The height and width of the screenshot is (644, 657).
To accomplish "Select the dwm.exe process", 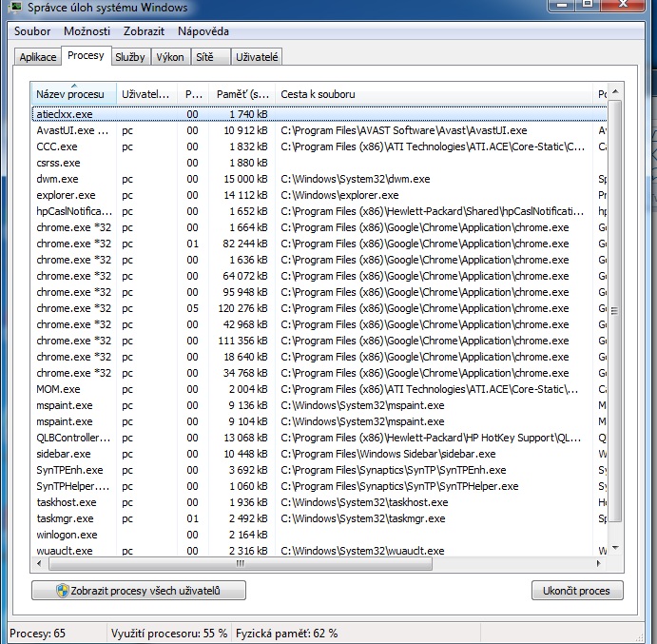I will pos(319,179).
